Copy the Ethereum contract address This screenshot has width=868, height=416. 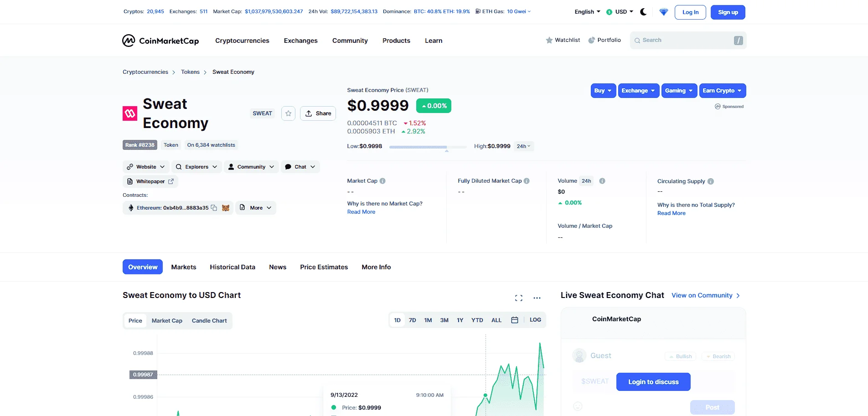coord(214,208)
